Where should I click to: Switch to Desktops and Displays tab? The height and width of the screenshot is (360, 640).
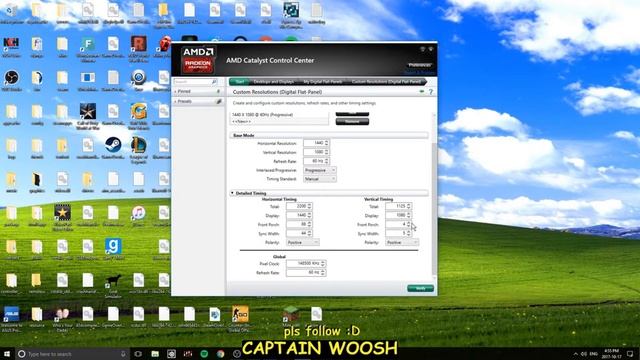274,82
